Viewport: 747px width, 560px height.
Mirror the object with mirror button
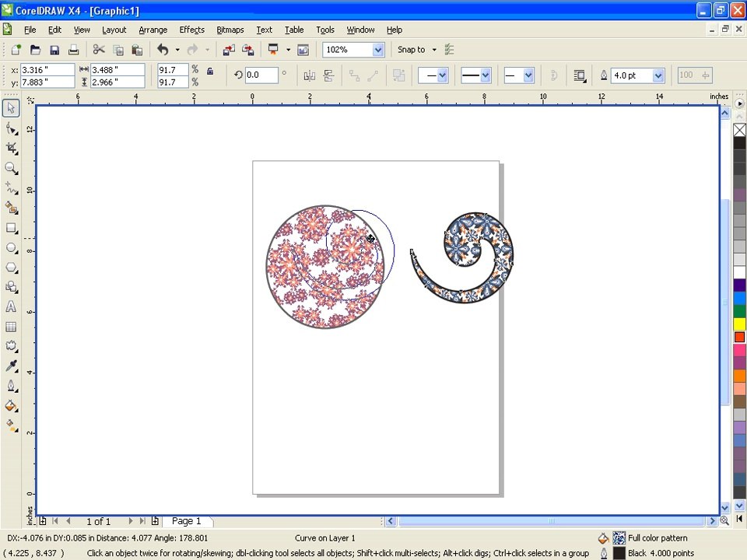point(310,75)
